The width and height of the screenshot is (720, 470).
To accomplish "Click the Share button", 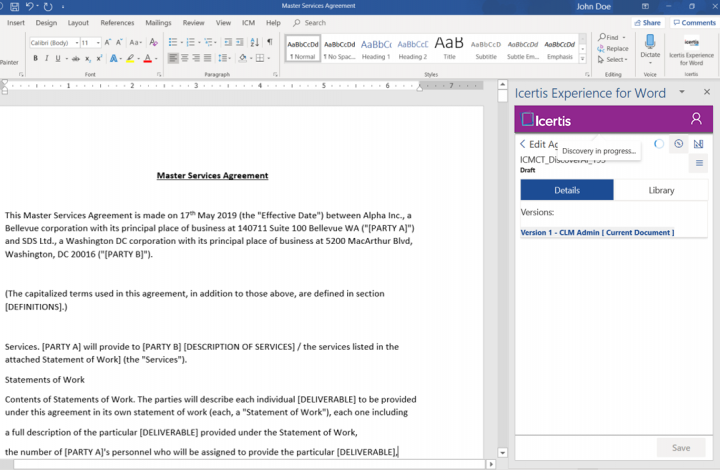I will click(x=648, y=22).
